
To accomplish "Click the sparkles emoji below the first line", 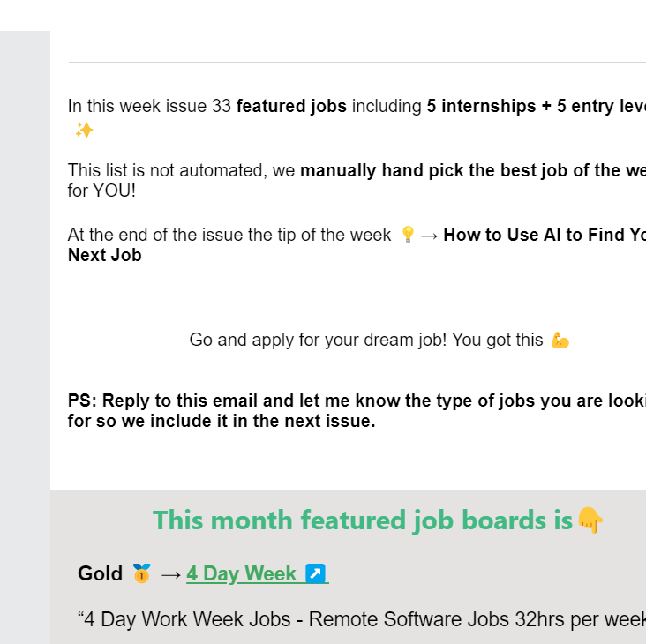I will coord(85,131).
